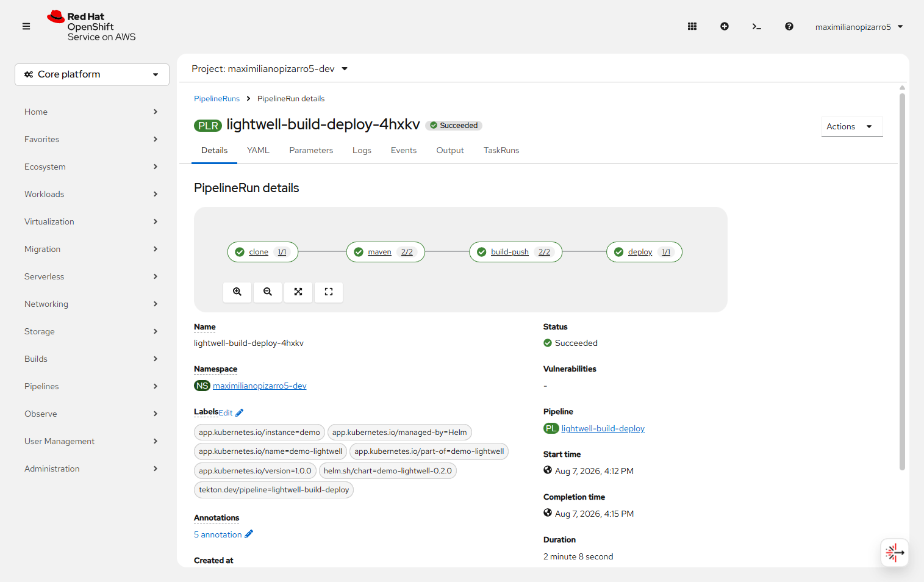
Task: Select the Details tab
Action: click(214, 151)
